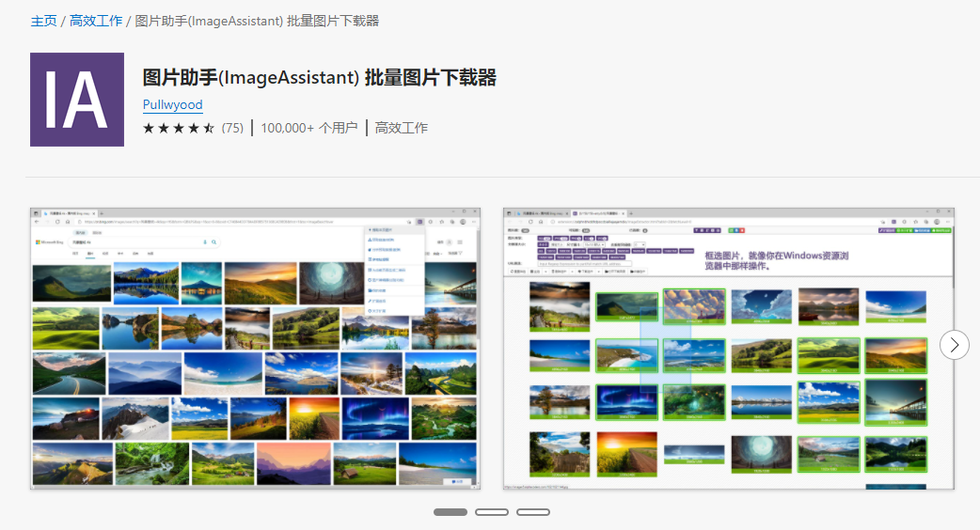
Task: Select the third carousel indicator pill
Action: pyautogui.click(x=533, y=512)
